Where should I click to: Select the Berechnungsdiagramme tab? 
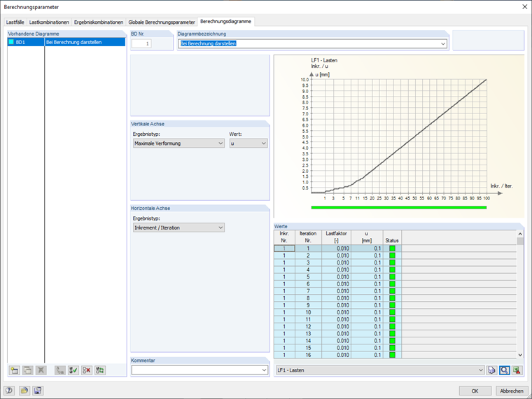tap(225, 22)
